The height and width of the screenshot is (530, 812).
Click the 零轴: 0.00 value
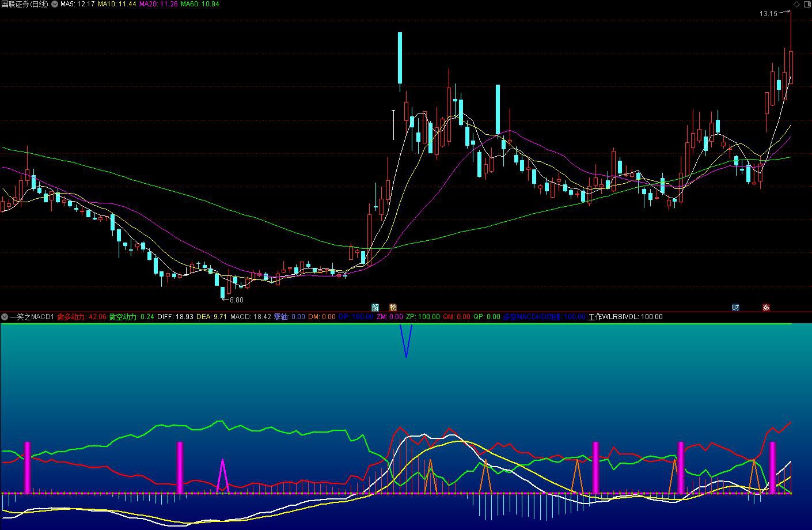coord(290,317)
